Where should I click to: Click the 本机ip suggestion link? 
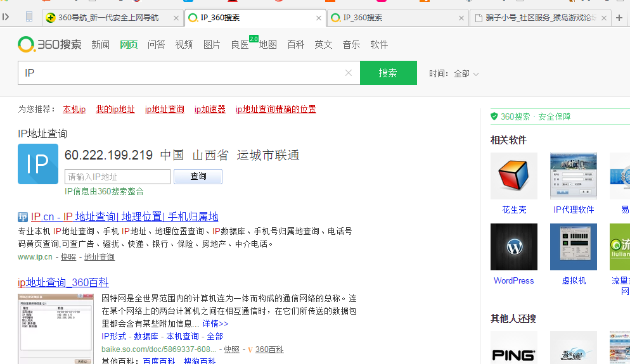(74, 109)
